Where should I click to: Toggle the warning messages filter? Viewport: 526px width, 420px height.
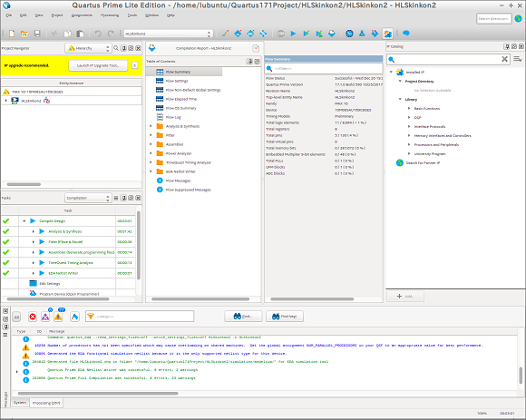tap(58, 316)
